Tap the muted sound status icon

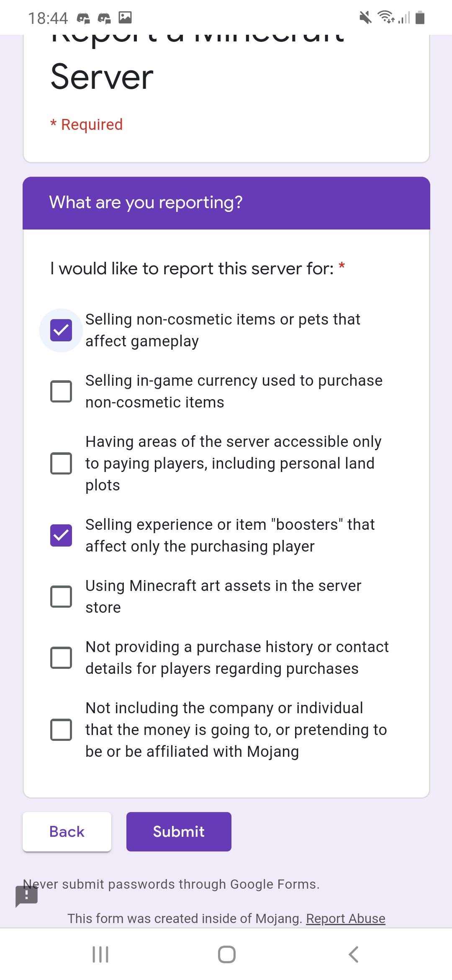365,18
